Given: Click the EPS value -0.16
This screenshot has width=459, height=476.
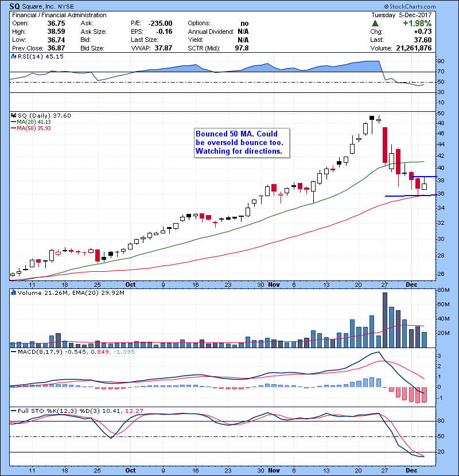Looking at the screenshot, I should (x=164, y=32).
